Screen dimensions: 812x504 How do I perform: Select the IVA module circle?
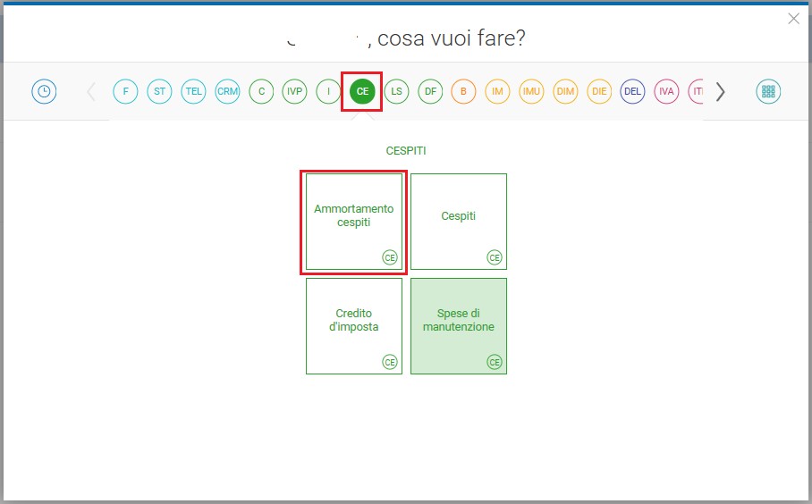[666, 91]
